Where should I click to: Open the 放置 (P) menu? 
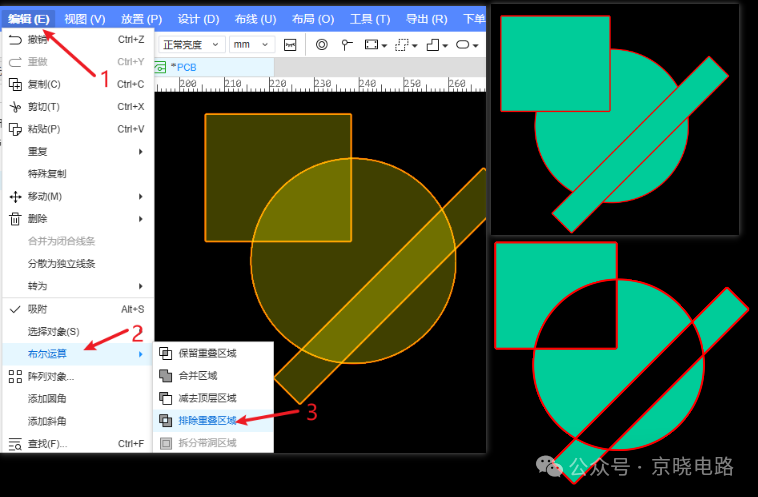click(x=141, y=19)
